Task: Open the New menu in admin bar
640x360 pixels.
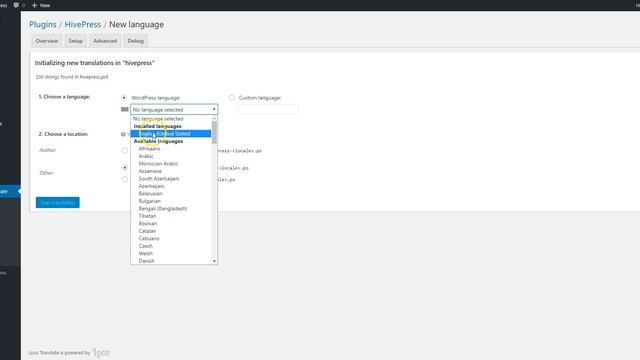Action: coord(41,5)
